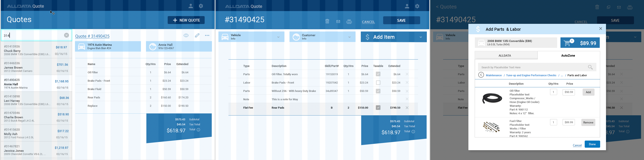The width and height of the screenshot is (644, 160).
Task: Click the trash icon next to CANCEL link
Action: 327,22
